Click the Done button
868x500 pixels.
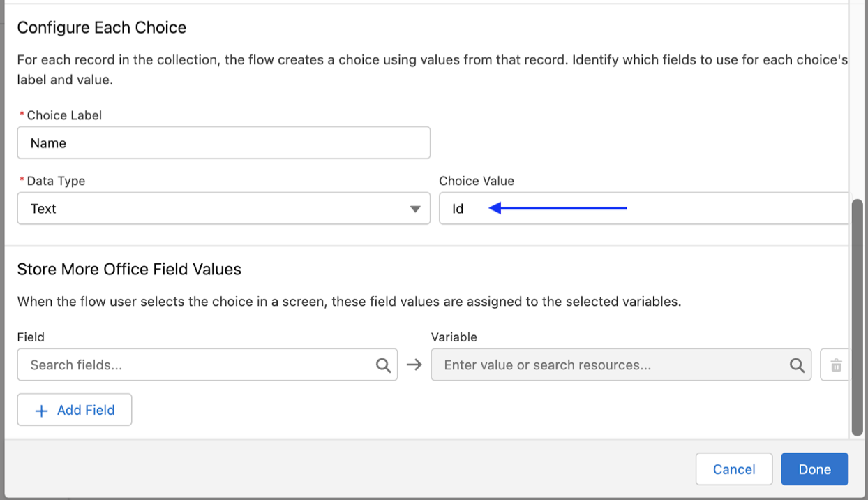814,469
